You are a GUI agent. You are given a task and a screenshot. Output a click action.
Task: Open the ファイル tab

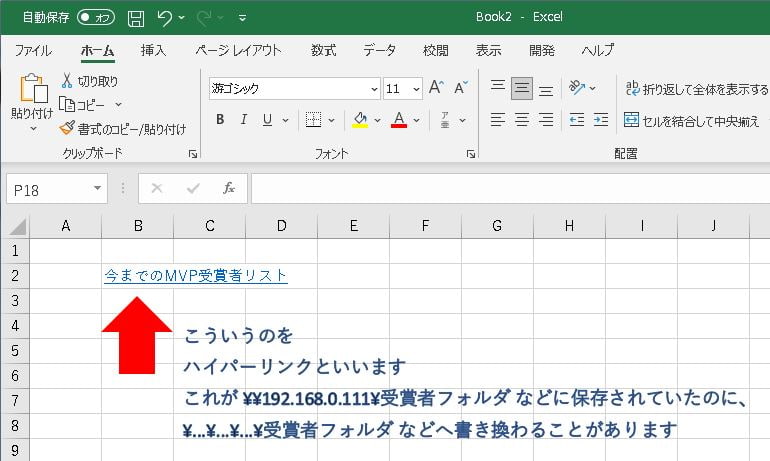(x=33, y=50)
